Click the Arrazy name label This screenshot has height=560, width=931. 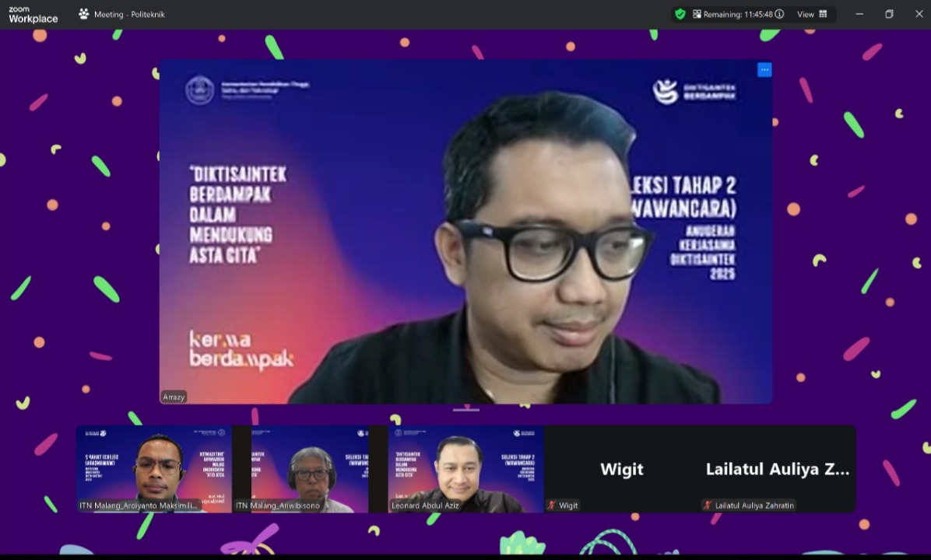point(174,397)
